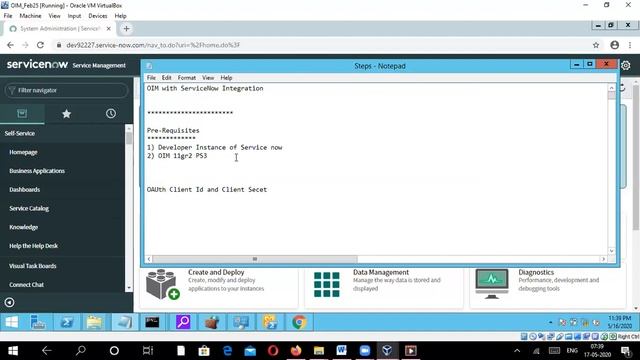640x360 pixels.
Task: Click Notepad horizontal scrollbar thumb
Action: tap(255, 259)
